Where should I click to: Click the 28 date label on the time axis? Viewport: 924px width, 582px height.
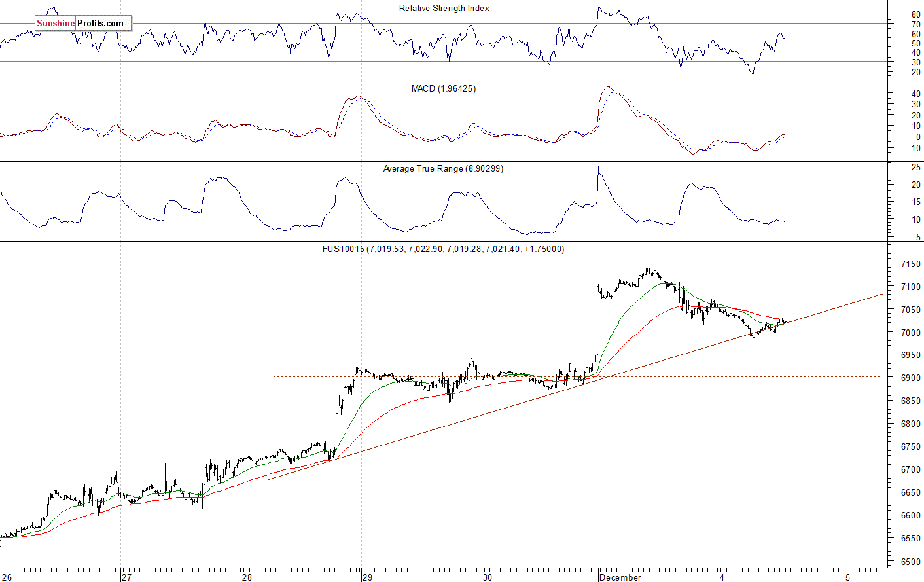[x=247, y=577]
